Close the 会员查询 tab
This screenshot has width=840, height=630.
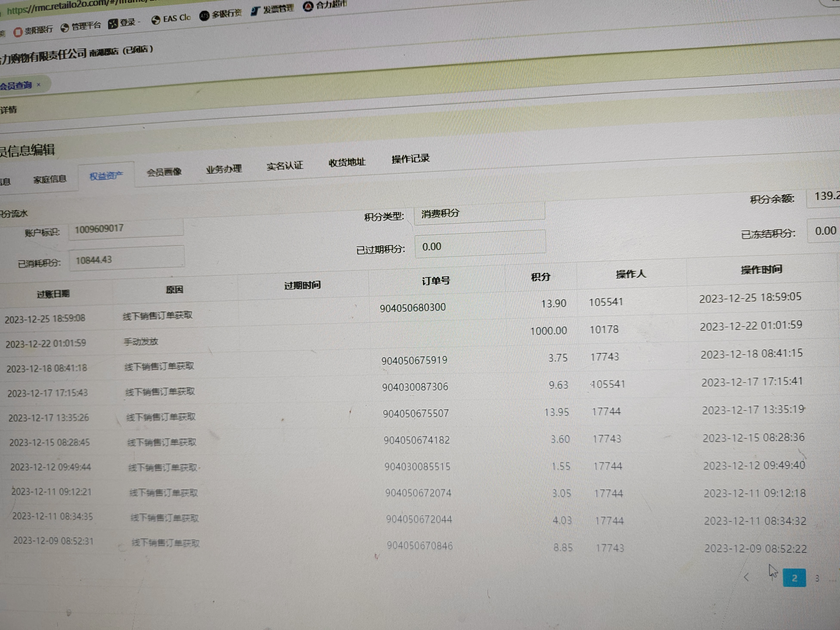pyautogui.click(x=38, y=85)
